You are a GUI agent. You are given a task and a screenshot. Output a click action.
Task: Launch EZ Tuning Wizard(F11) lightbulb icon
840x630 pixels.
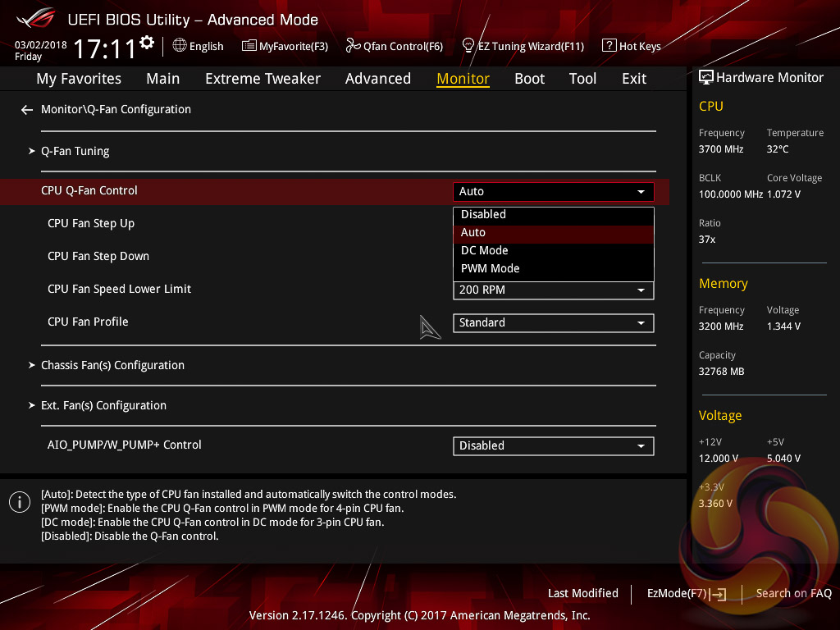pos(468,45)
